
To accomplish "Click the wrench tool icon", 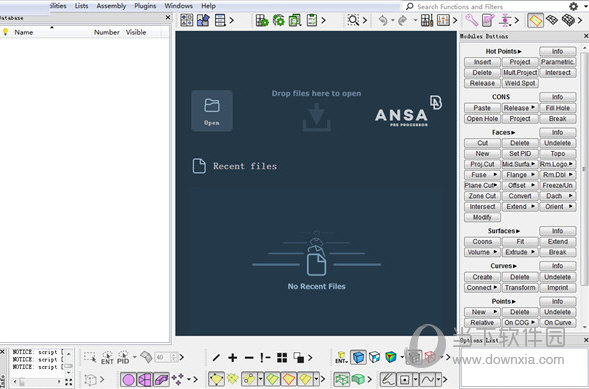I will click(x=471, y=20).
